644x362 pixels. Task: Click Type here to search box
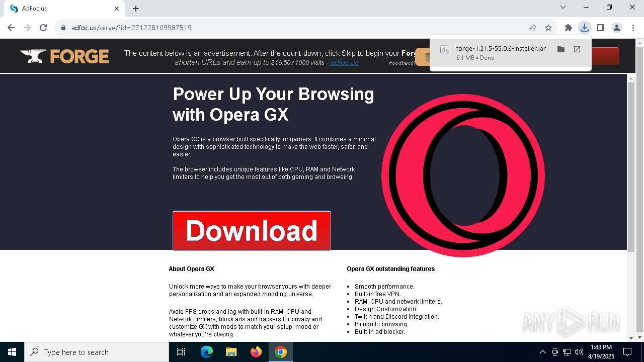(x=97, y=352)
